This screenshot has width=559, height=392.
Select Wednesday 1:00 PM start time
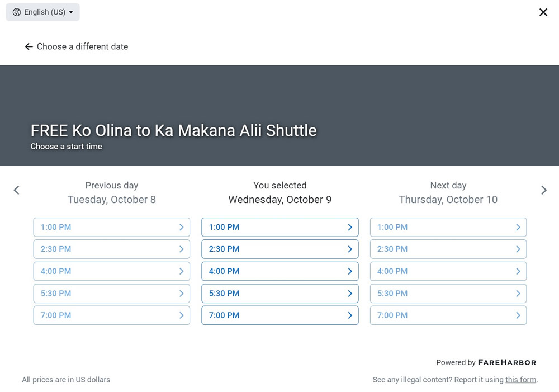(x=279, y=227)
